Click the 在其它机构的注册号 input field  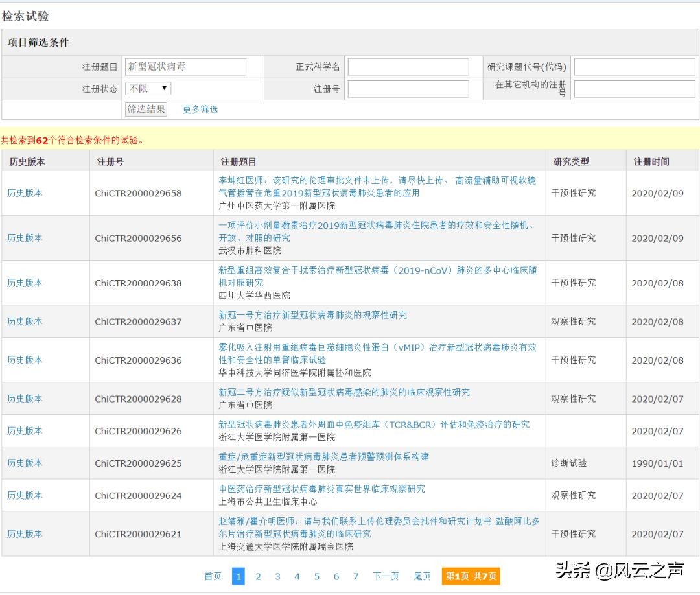[633, 90]
